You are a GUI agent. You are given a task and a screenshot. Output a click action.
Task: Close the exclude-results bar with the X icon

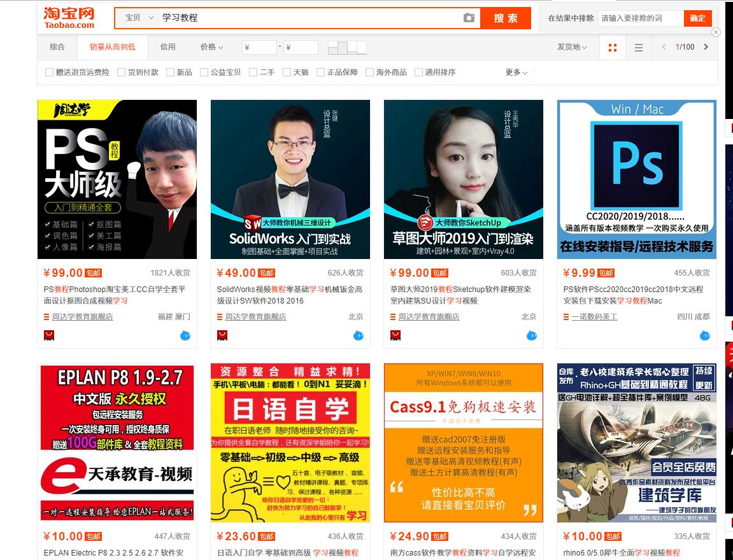point(716,32)
